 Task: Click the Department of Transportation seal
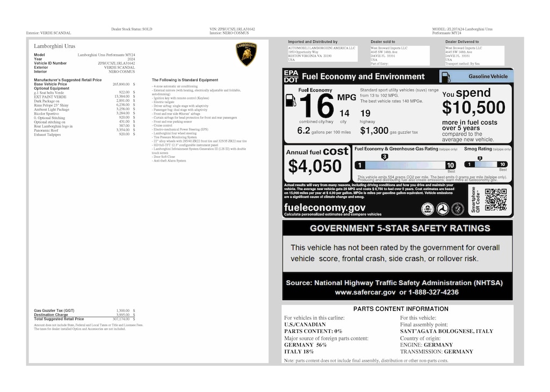click(x=443, y=209)
